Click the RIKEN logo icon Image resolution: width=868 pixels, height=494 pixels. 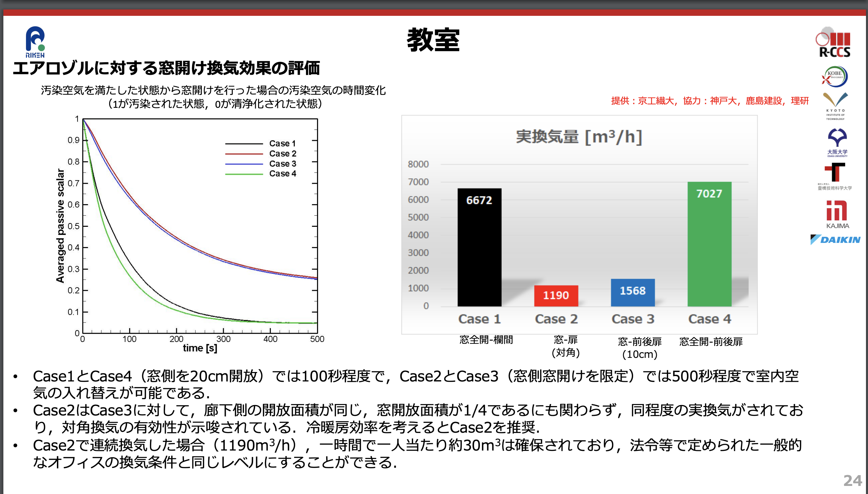[x=35, y=42]
